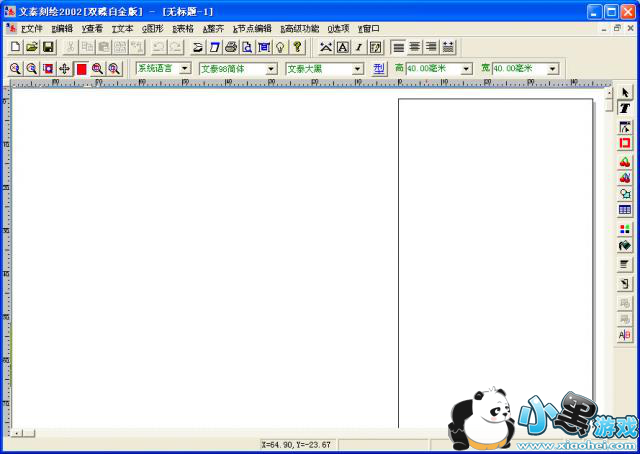
Task: Open the 窗口 menu
Action: (369, 29)
